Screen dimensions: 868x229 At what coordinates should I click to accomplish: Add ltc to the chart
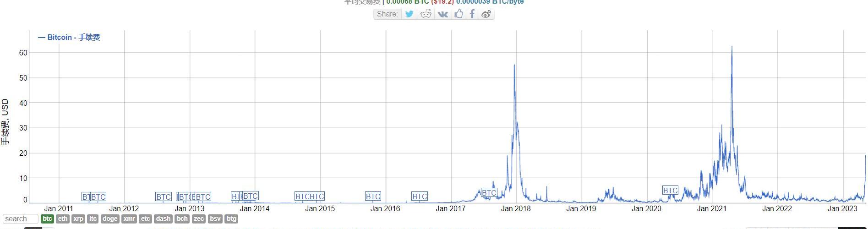pyautogui.click(x=93, y=219)
